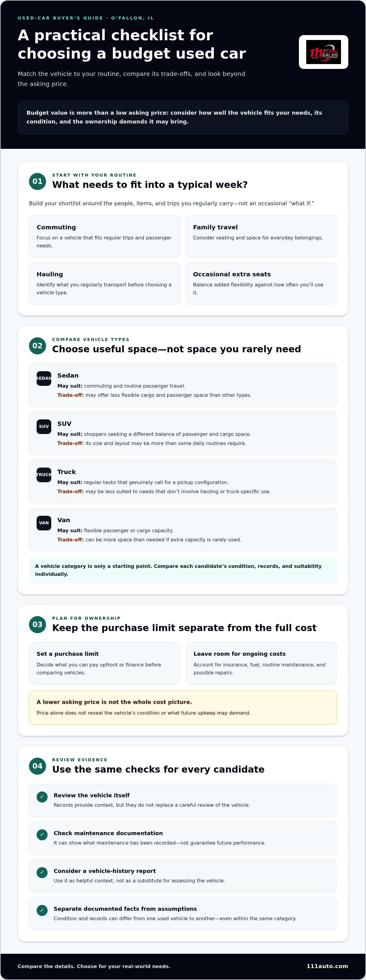Image resolution: width=366 pixels, height=980 pixels.
Task: Click the SUV badge icon
Action: click(x=44, y=426)
